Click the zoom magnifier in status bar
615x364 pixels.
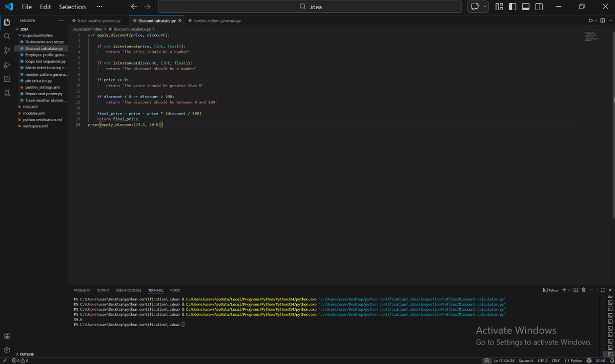487,360
